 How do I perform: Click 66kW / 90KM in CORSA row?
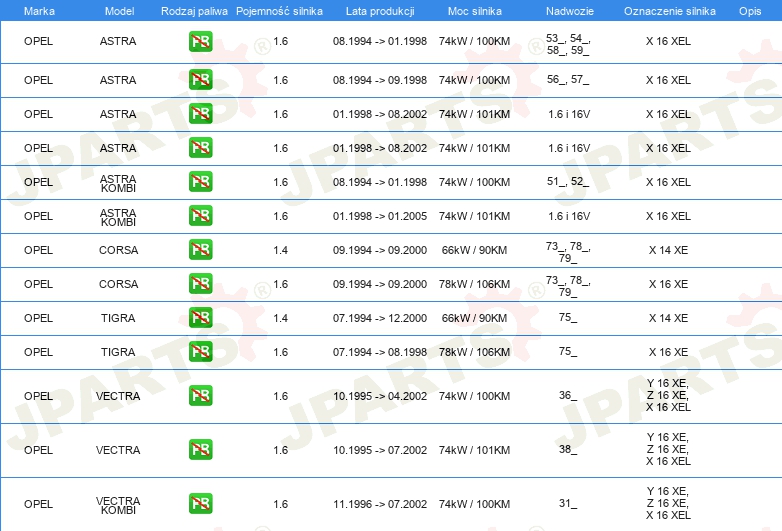(x=474, y=250)
